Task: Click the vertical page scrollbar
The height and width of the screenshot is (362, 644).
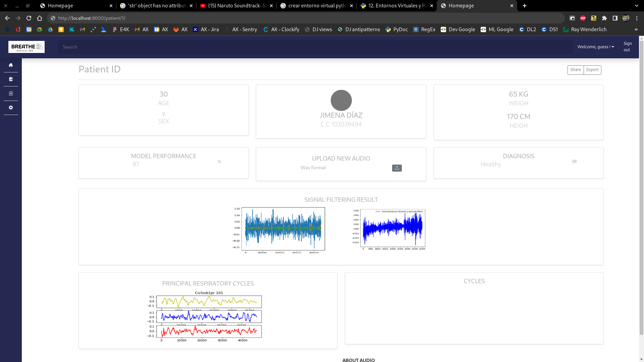Action: [x=642, y=168]
